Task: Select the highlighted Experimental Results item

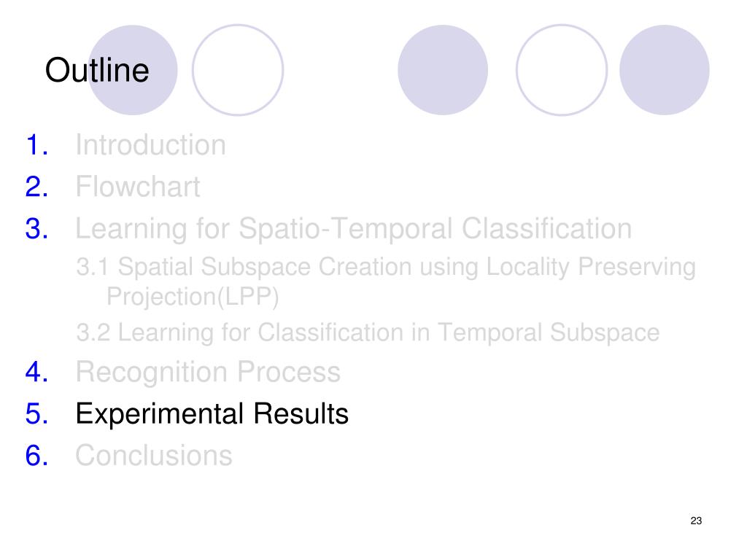Action: [x=212, y=413]
